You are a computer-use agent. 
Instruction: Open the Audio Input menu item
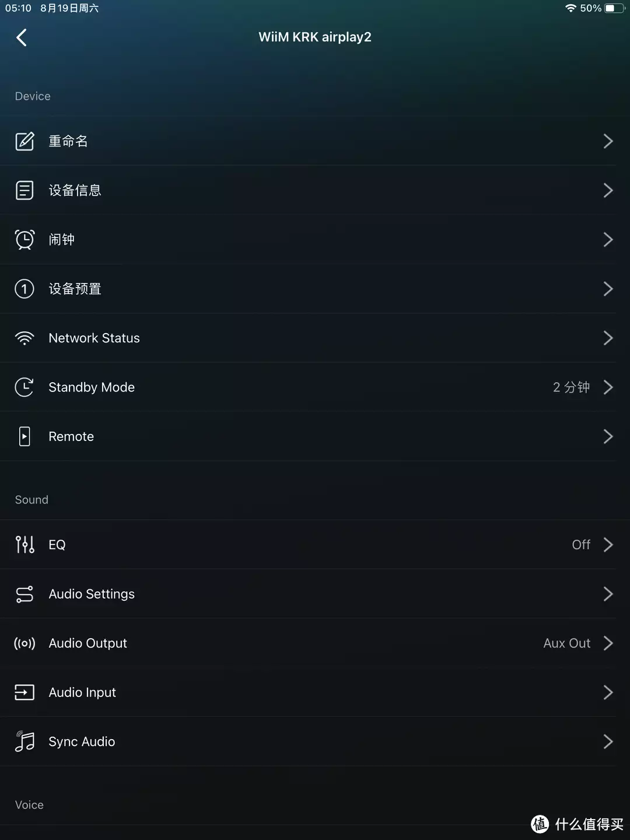click(x=315, y=692)
